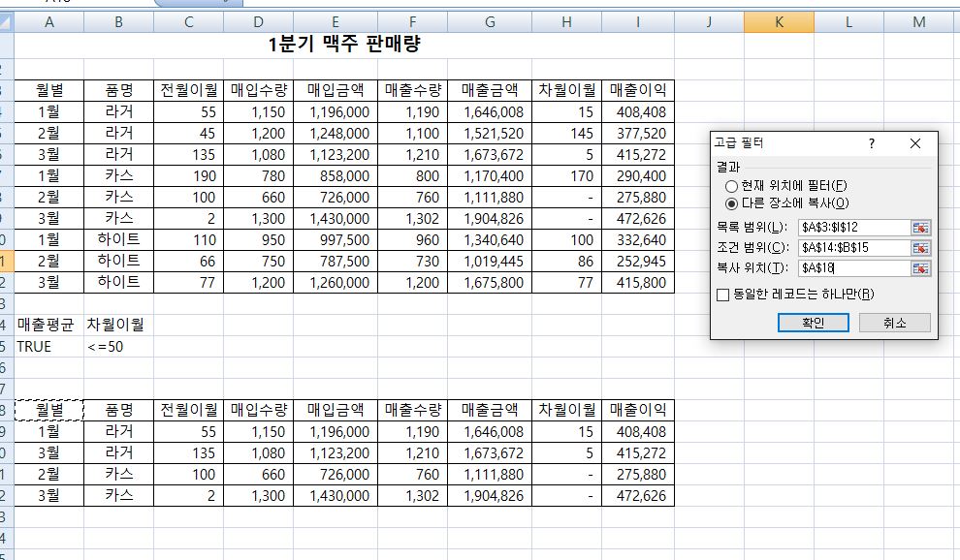Select the 차월이월 cell showing 86
Viewport: 960px width, 560px height.
[x=567, y=262]
